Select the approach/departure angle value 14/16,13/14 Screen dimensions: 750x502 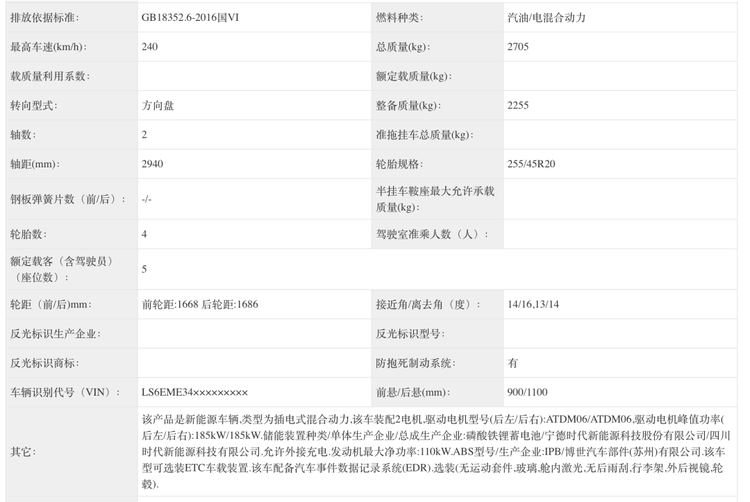pos(534,304)
